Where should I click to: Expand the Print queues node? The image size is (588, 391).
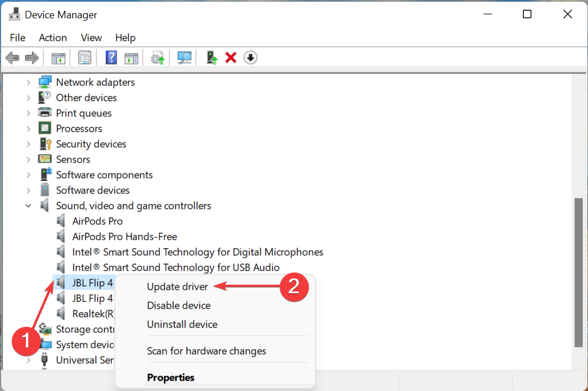pyautogui.click(x=28, y=113)
